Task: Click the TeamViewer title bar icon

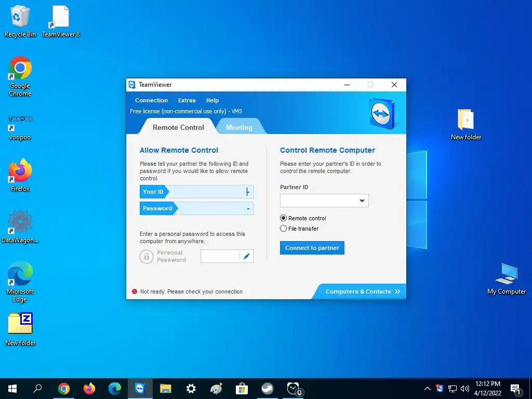Action: (x=132, y=85)
